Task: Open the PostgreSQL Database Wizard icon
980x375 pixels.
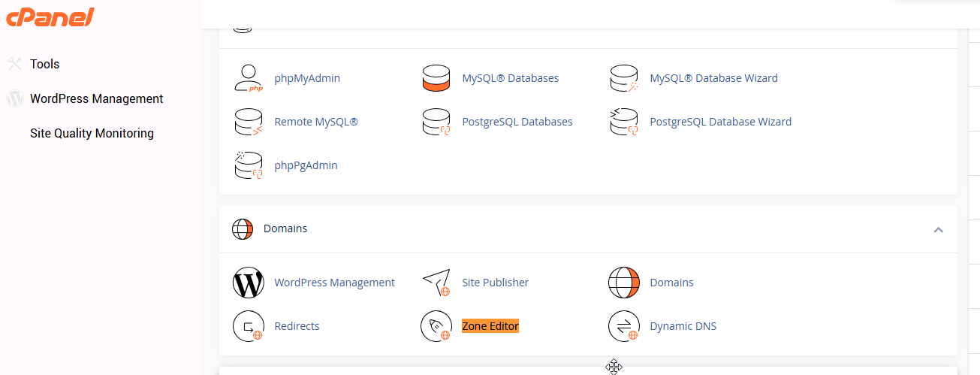Action: pyautogui.click(x=624, y=122)
